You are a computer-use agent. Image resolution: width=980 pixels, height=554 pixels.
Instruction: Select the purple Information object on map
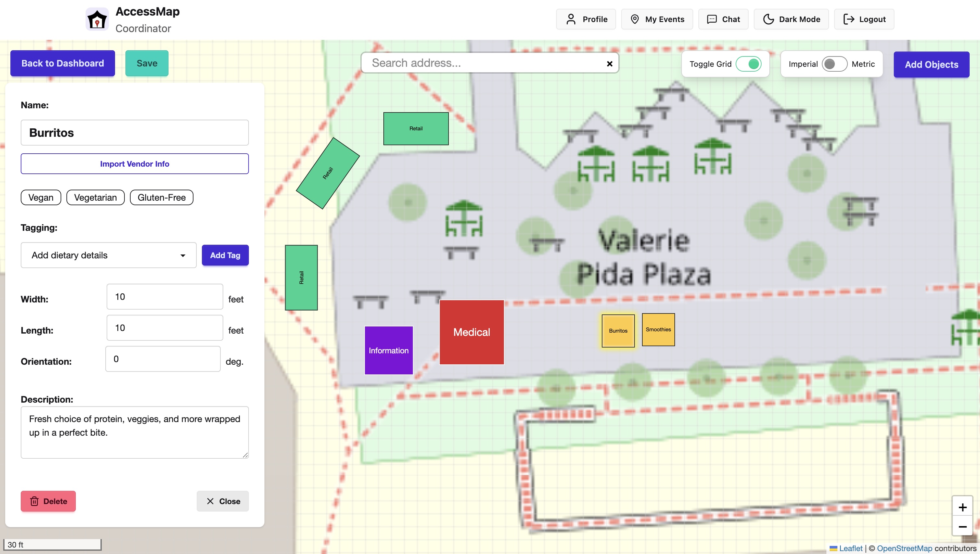[x=389, y=350]
